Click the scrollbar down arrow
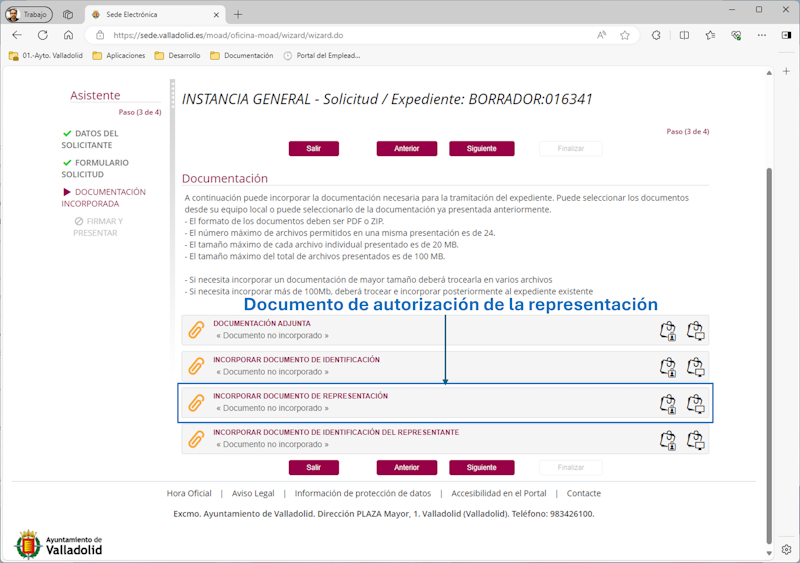This screenshot has height=563, width=800. click(x=769, y=553)
